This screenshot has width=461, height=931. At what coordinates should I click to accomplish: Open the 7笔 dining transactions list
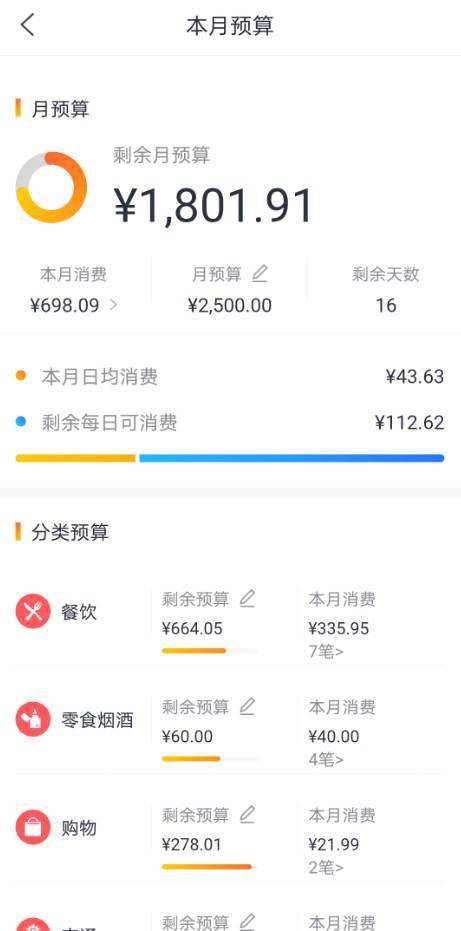326,652
